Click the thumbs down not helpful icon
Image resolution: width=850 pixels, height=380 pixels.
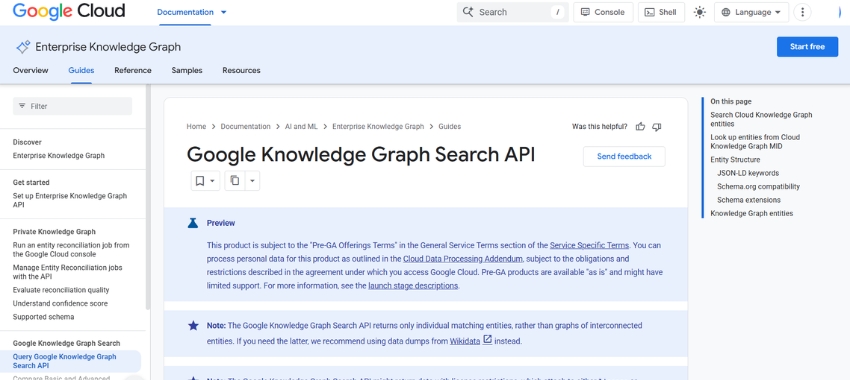click(x=656, y=126)
